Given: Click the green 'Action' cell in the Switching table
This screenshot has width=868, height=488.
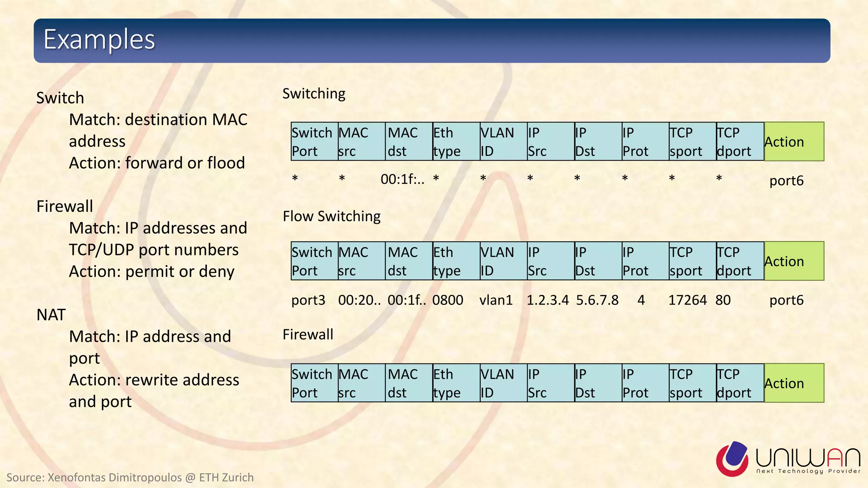Looking at the screenshot, I should [x=794, y=141].
